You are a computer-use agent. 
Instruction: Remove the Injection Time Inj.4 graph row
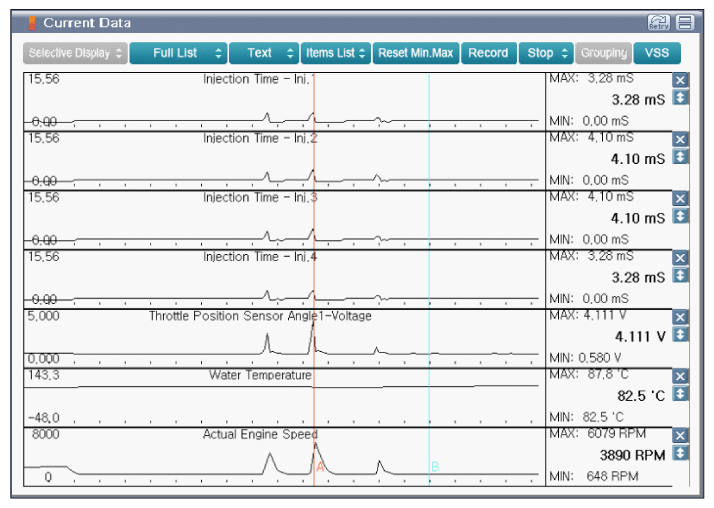click(x=680, y=258)
